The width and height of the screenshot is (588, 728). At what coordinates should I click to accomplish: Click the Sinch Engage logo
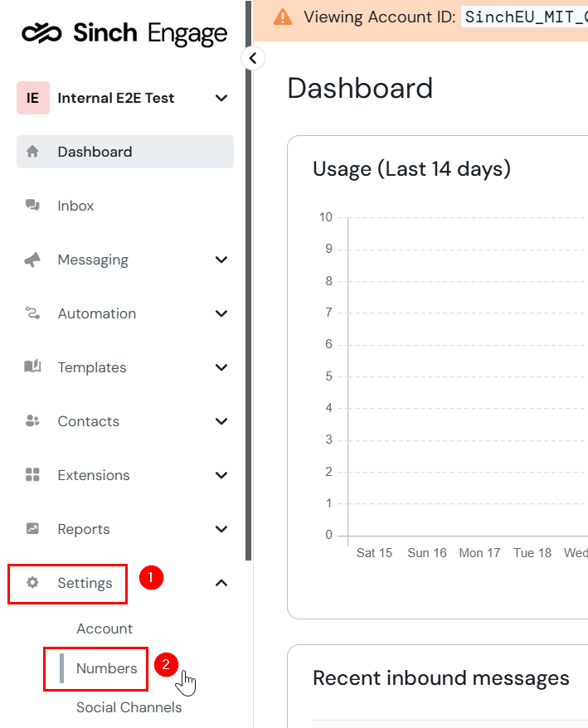click(124, 33)
